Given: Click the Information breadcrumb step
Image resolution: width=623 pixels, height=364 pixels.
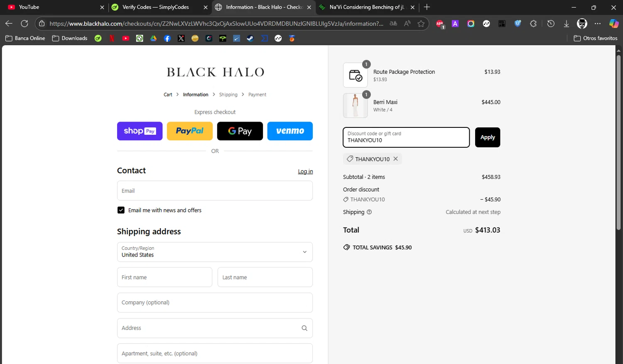Looking at the screenshot, I should pos(196,95).
